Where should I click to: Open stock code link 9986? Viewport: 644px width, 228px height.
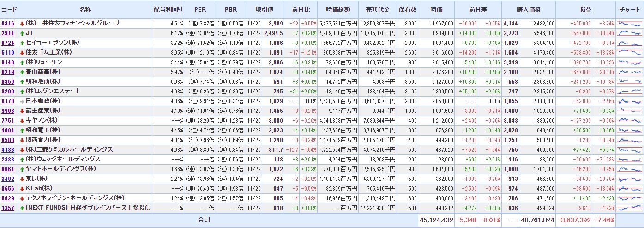pyautogui.click(x=8, y=111)
